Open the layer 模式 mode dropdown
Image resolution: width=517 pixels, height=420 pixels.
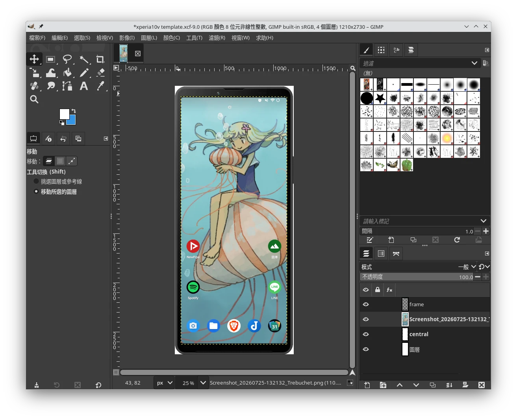[x=467, y=267]
